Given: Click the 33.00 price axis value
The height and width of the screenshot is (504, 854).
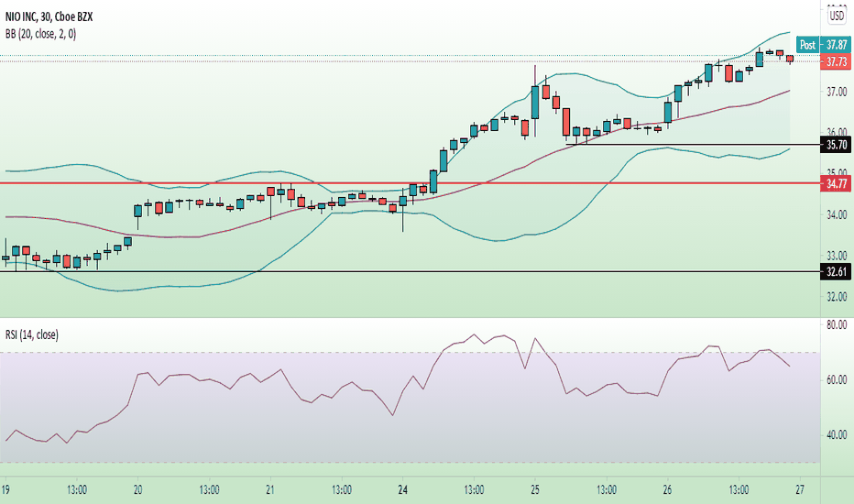Looking at the screenshot, I should (837, 256).
